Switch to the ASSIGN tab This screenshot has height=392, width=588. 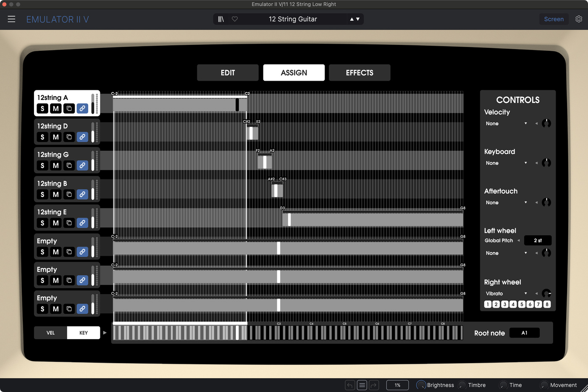[x=294, y=73]
